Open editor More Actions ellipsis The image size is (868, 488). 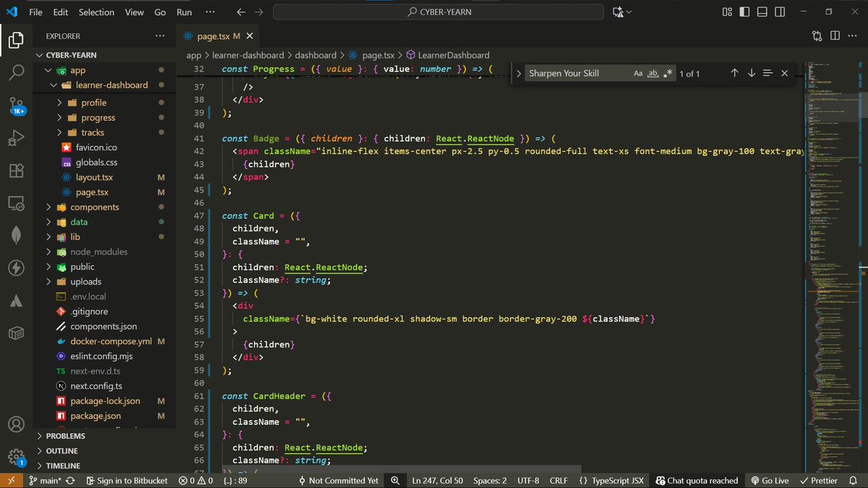(852, 35)
